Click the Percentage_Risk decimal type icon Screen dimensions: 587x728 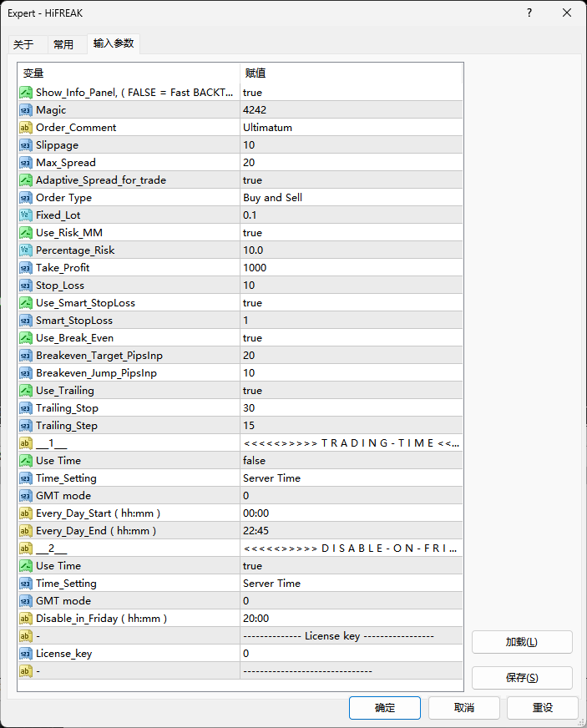pos(26,250)
